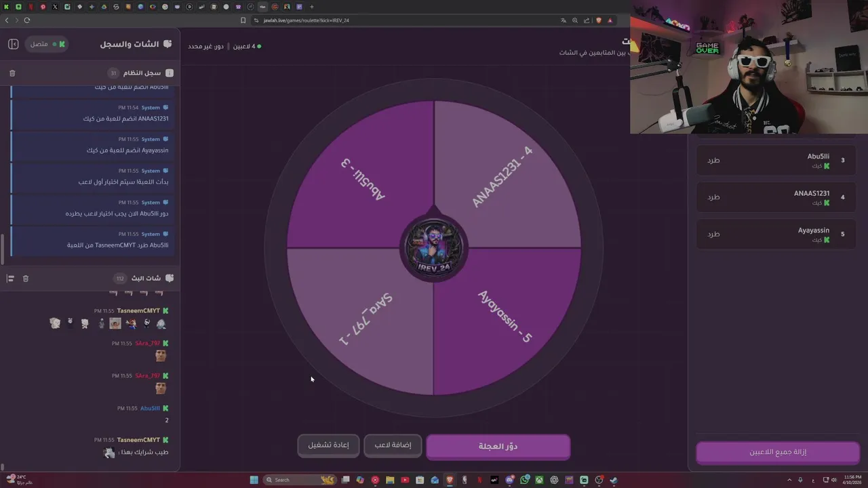The width and height of the screenshot is (868, 488).
Task: Click the شات البث chat bubble icon
Action: point(170,279)
